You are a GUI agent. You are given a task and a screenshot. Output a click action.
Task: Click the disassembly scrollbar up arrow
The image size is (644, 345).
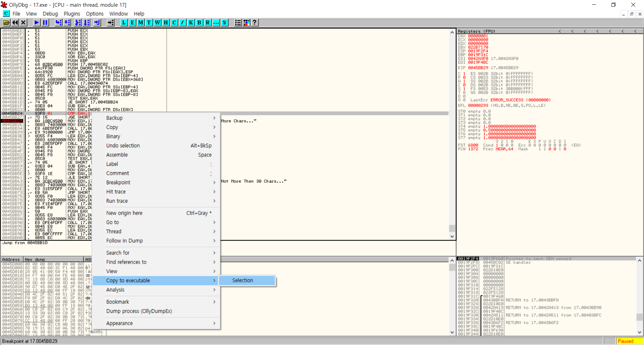point(452,32)
